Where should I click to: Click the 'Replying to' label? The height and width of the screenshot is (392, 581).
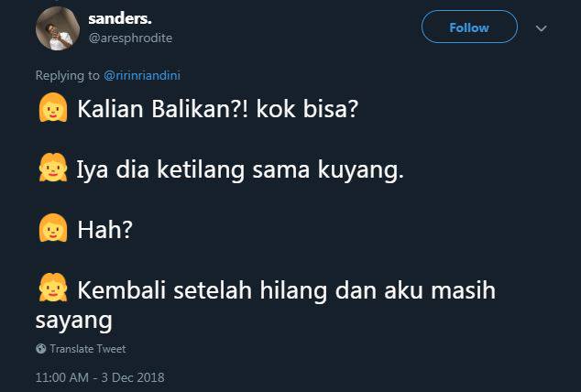coord(68,75)
